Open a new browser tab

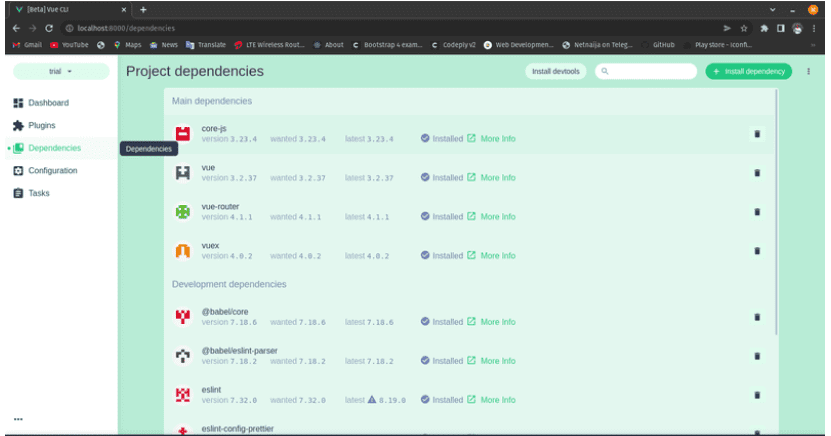tap(143, 10)
